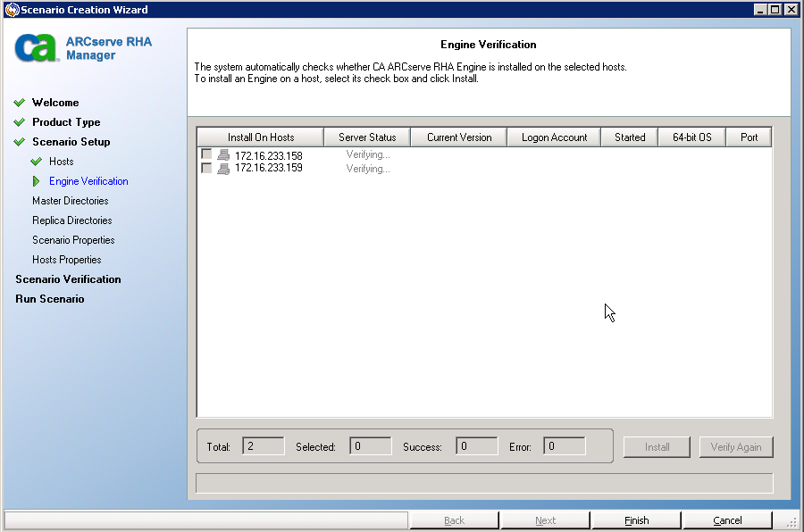Viewport: 804px width, 532px height.
Task: Click the green checkmark beside Welcome
Action: pyautogui.click(x=19, y=102)
